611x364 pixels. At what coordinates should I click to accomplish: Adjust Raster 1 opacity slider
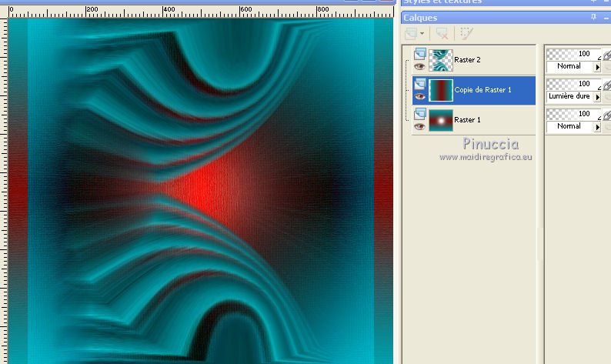tap(573, 114)
